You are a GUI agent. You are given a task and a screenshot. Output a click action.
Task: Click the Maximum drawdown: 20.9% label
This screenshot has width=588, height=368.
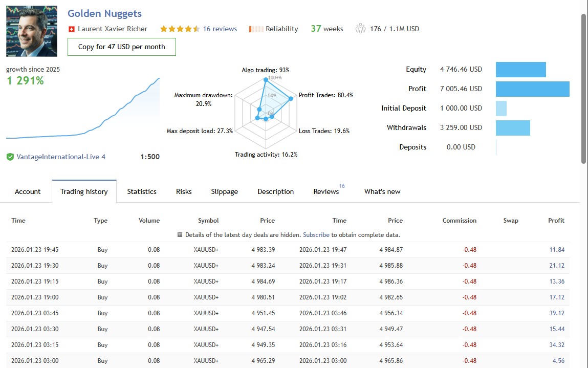[x=203, y=99]
